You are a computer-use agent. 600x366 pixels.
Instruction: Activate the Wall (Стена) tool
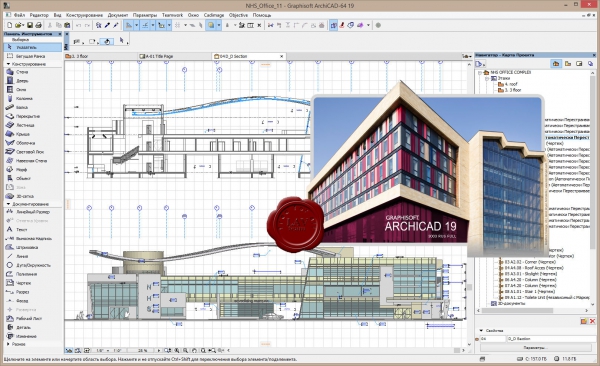[x=32, y=72]
